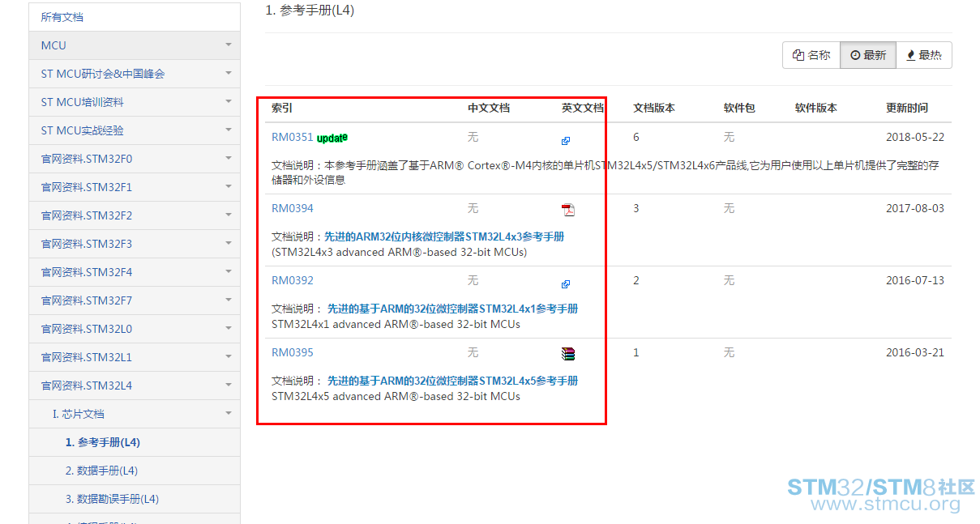Expand ST MCU研讨会&中国峰会 arrow
This screenshot has width=980, height=524.
click(229, 74)
